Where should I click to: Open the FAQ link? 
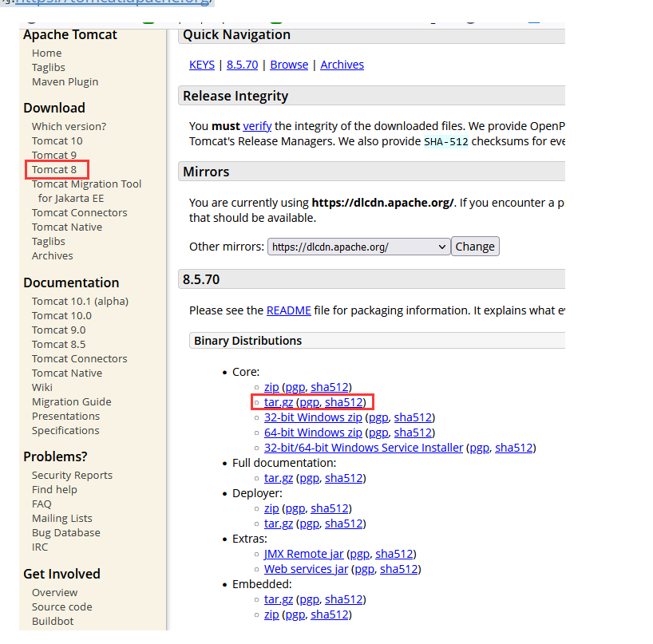pyautogui.click(x=42, y=504)
